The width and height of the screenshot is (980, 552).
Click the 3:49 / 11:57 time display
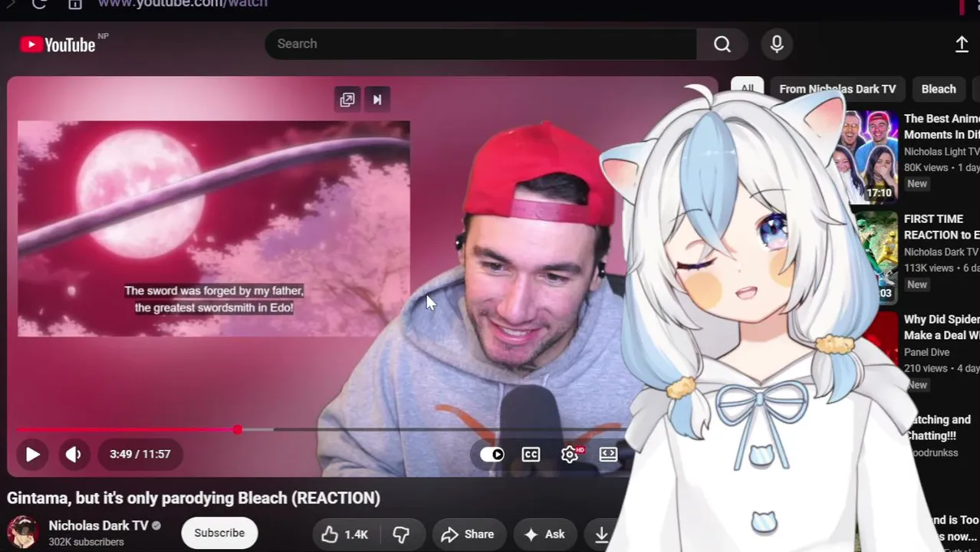point(140,454)
